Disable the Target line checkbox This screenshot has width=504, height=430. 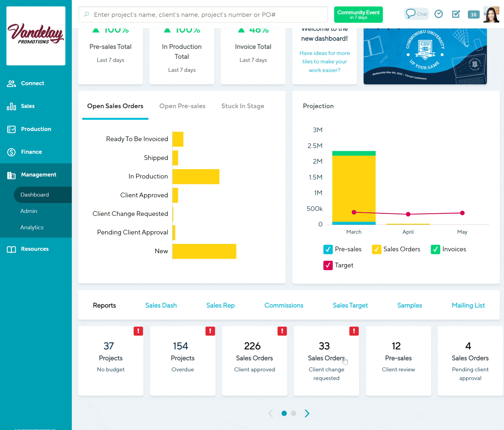pyautogui.click(x=328, y=265)
